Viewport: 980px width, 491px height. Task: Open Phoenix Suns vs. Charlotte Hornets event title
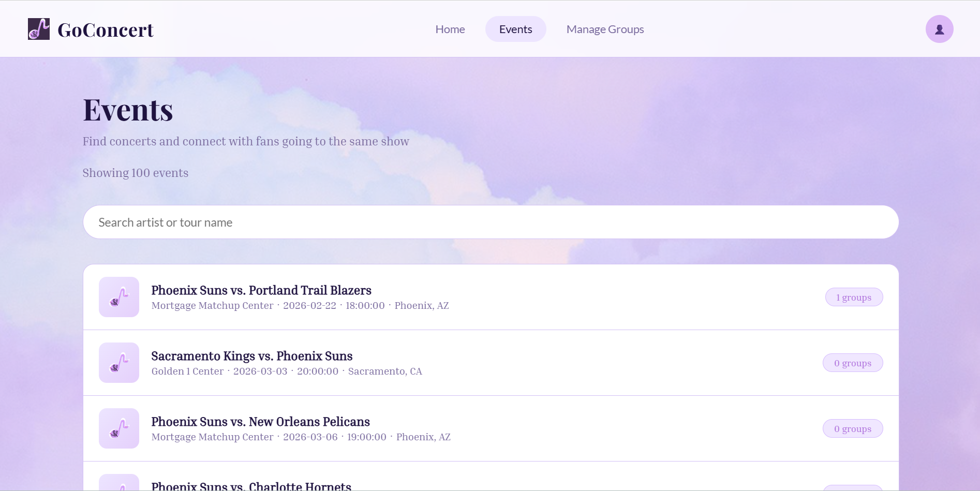251,486
